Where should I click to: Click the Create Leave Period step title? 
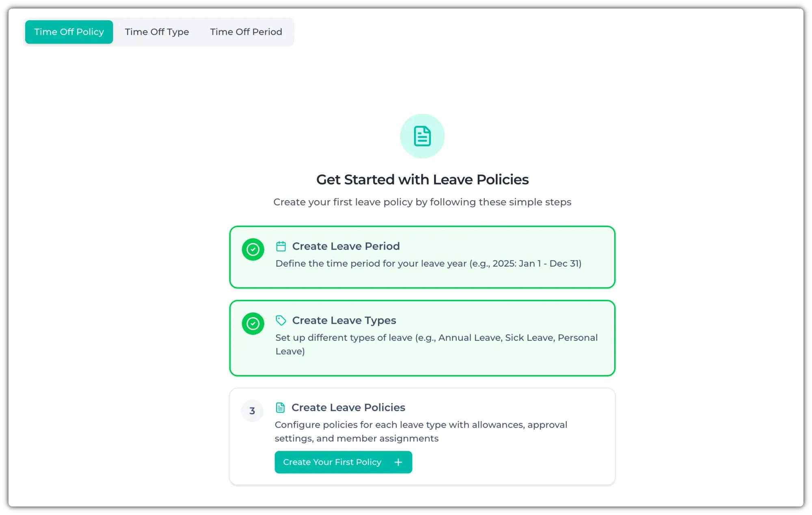pyautogui.click(x=346, y=246)
